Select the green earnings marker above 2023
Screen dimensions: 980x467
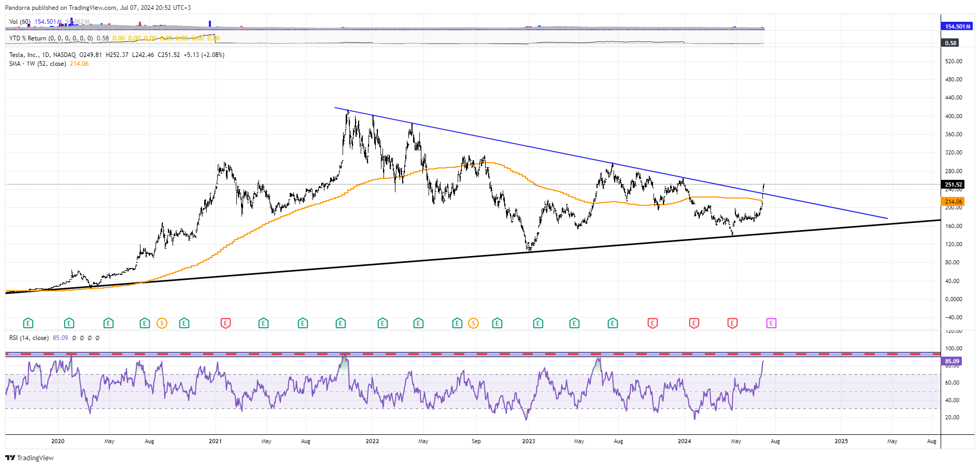tap(538, 323)
